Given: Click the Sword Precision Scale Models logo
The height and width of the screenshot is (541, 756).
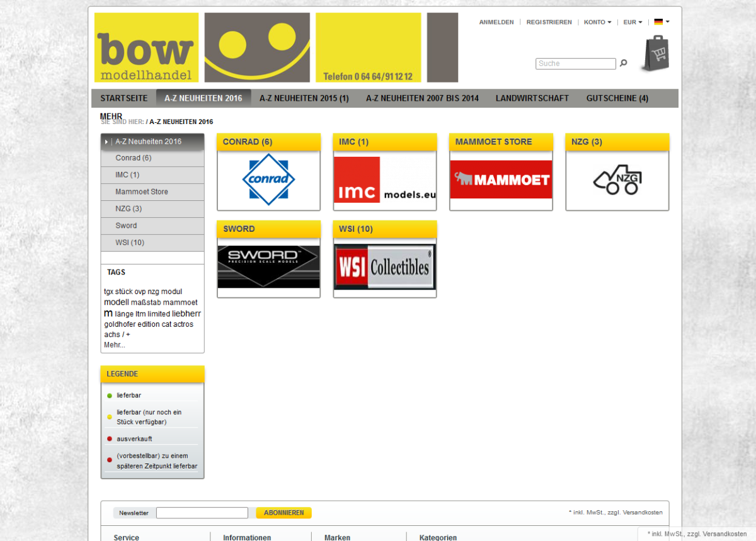Looking at the screenshot, I should [x=268, y=267].
